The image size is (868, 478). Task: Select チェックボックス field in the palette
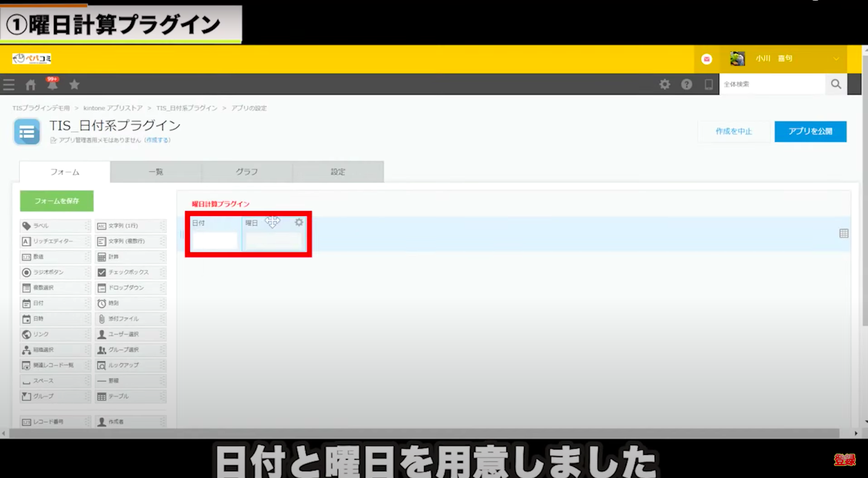point(129,272)
